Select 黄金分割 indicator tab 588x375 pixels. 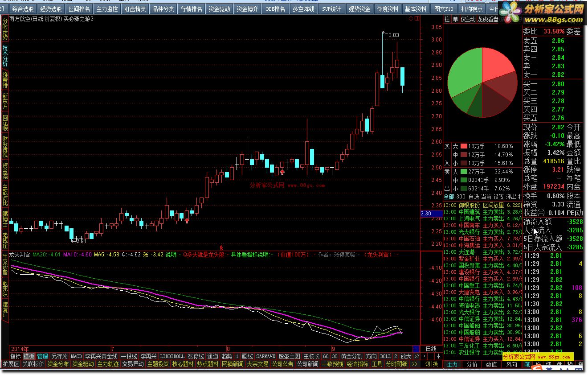point(352,356)
